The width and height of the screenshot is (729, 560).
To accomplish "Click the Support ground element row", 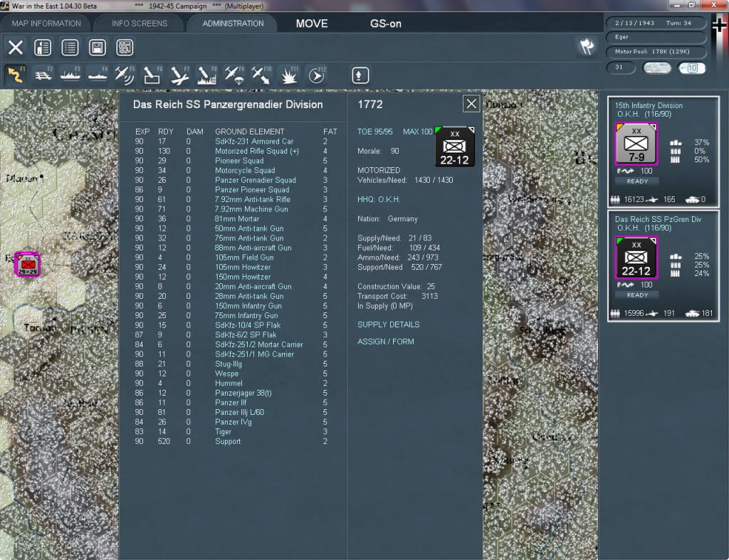I will pos(230,441).
